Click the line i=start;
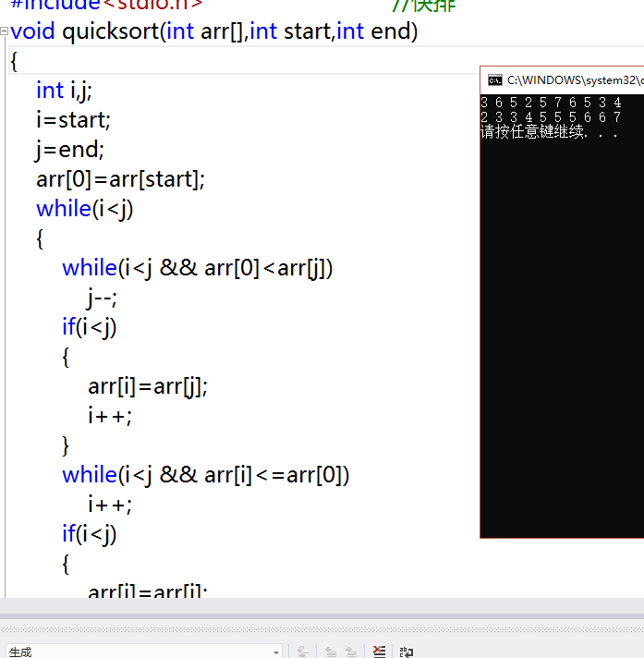The height and width of the screenshot is (658, 644). (x=73, y=120)
